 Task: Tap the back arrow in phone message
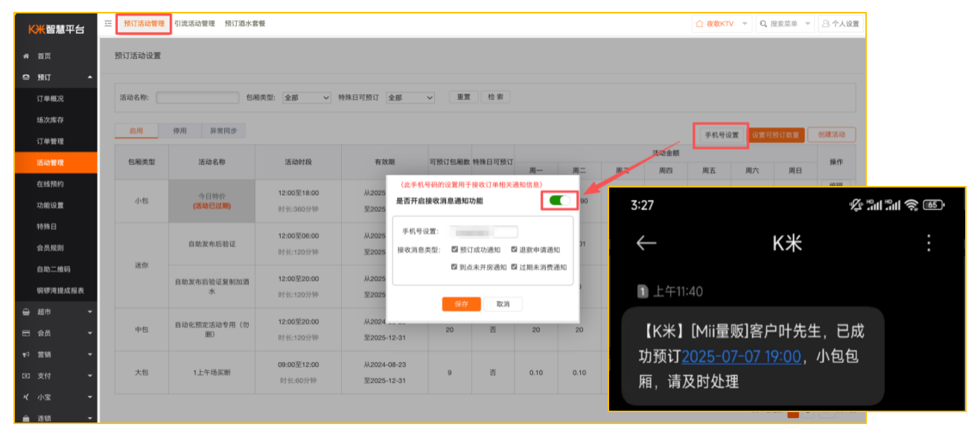[x=646, y=243]
